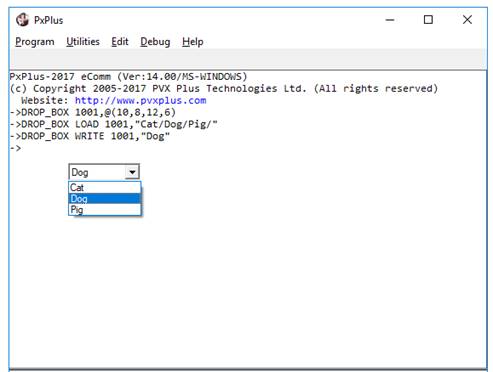Click the PxPlus application icon in title bar
The height and width of the screenshot is (372, 493).
click(x=22, y=20)
